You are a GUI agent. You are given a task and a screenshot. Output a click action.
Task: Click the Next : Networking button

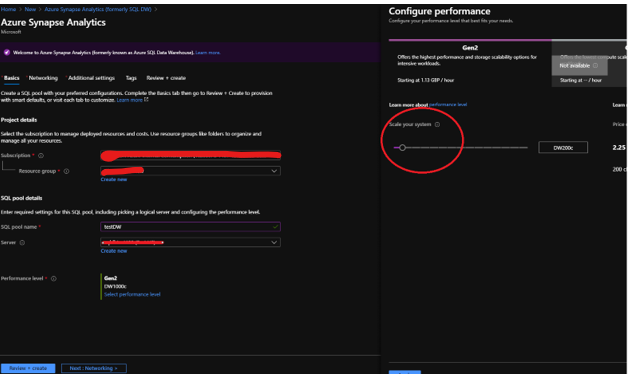point(94,368)
